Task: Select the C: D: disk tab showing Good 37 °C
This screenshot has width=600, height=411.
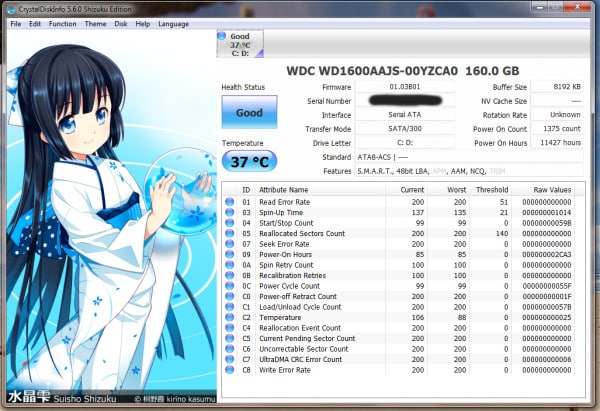Action: pyautogui.click(x=239, y=45)
